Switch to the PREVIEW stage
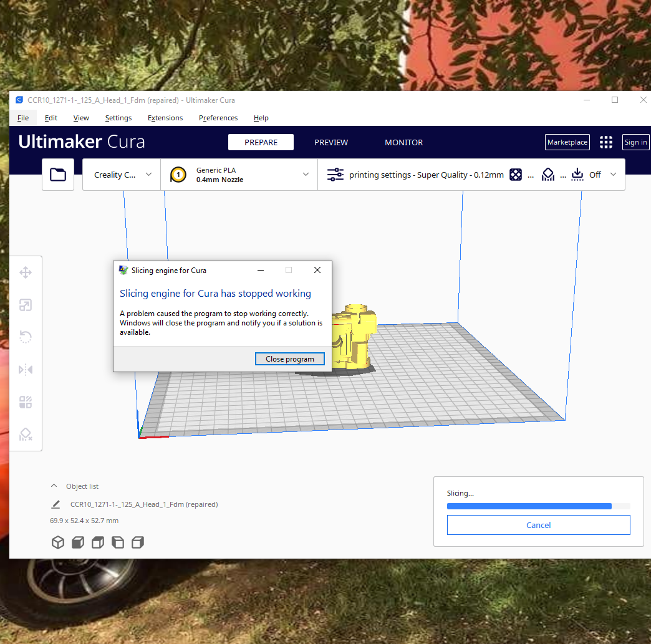 331,142
